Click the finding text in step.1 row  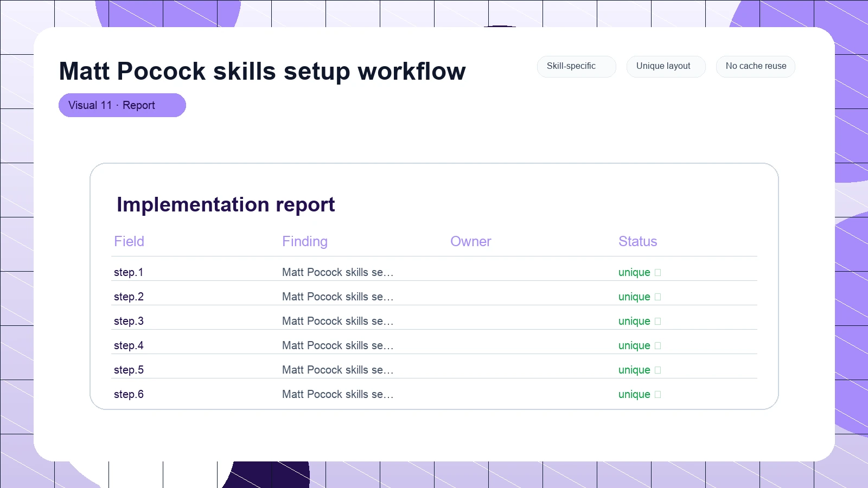(x=337, y=272)
